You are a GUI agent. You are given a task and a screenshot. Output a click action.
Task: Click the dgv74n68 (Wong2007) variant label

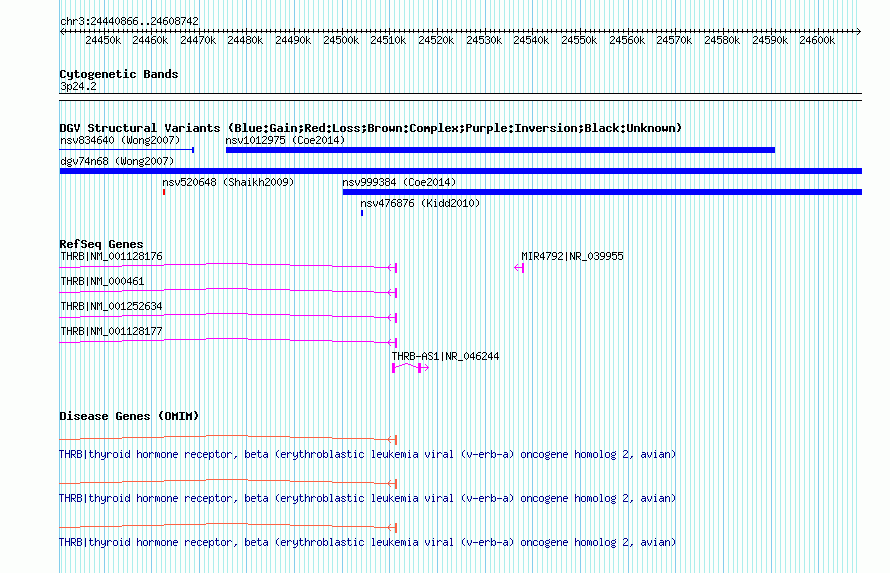click(x=117, y=161)
